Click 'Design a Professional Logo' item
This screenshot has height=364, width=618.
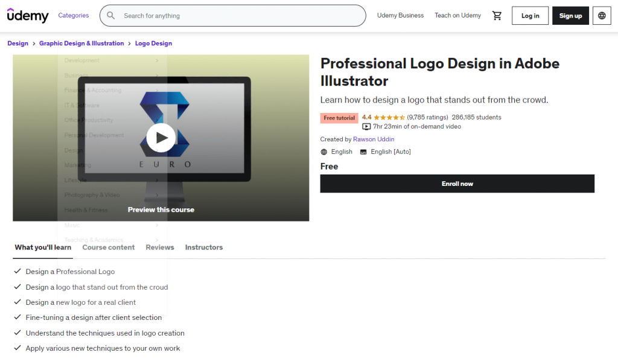point(70,272)
